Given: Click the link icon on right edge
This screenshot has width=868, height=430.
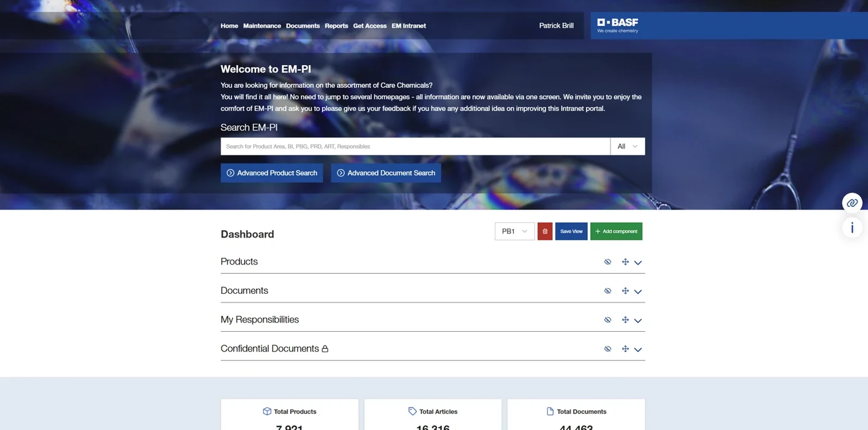Looking at the screenshot, I should 852,203.
